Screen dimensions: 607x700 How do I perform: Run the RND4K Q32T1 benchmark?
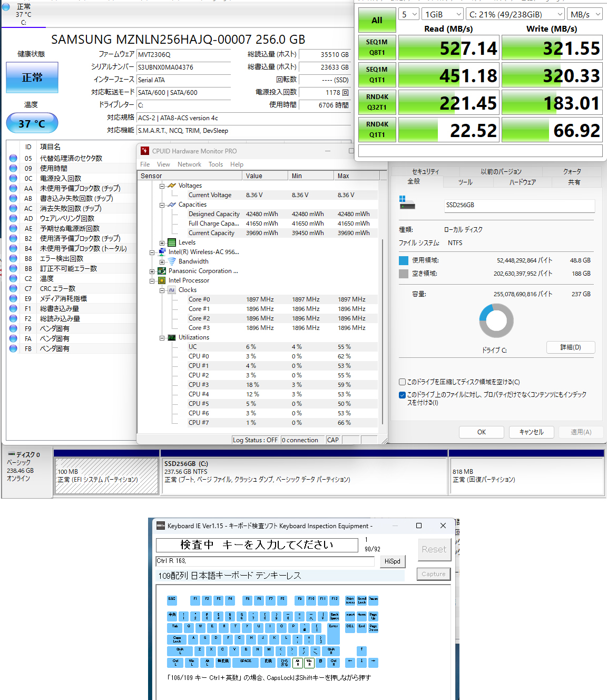tap(377, 102)
